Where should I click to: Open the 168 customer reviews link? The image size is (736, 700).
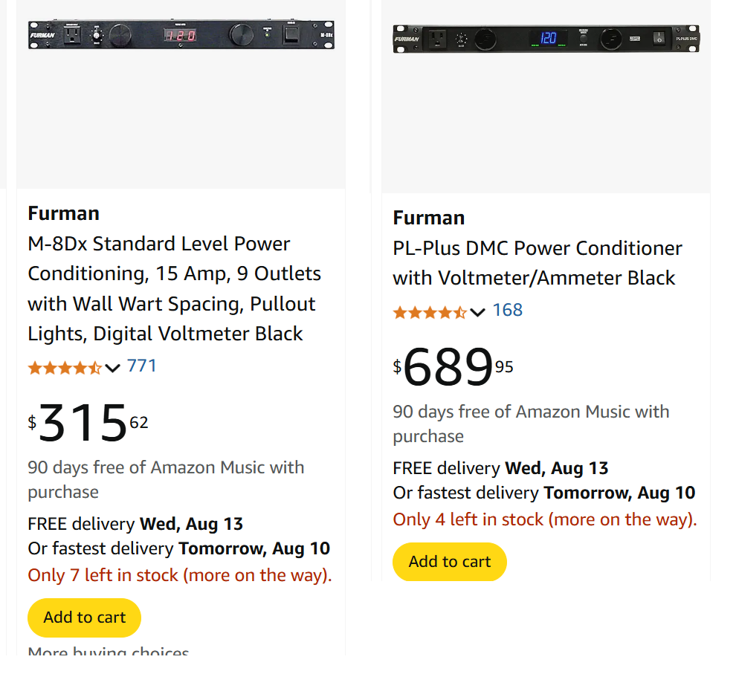(507, 310)
